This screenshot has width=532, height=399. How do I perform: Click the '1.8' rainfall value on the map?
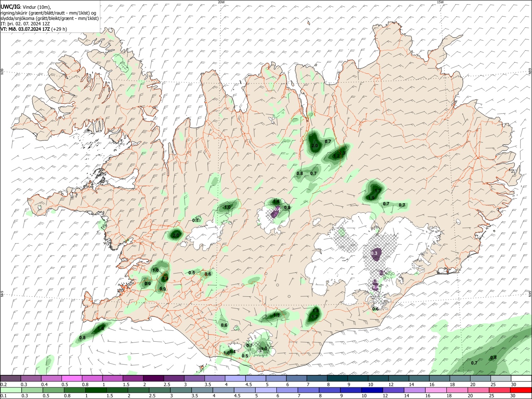click(x=315, y=310)
